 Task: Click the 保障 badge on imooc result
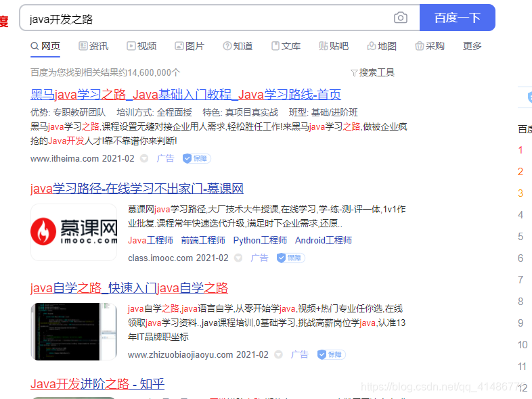291,258
